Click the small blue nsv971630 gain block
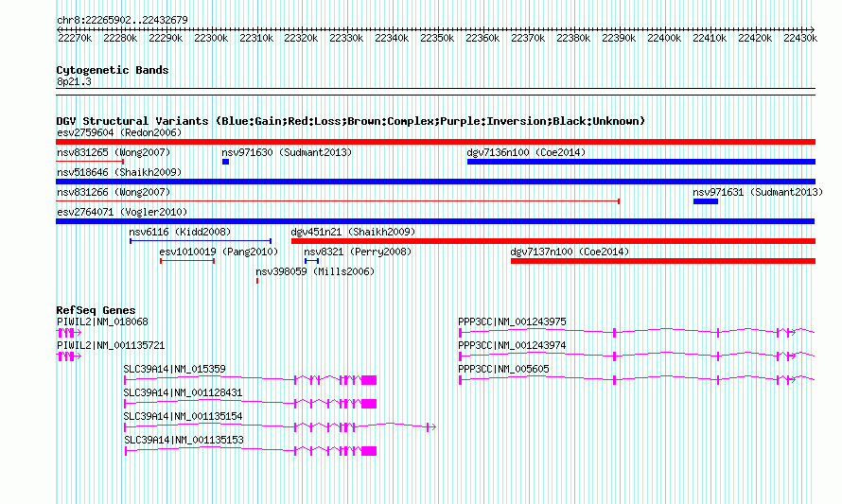 pyautogui.click(x=225, y=162)
